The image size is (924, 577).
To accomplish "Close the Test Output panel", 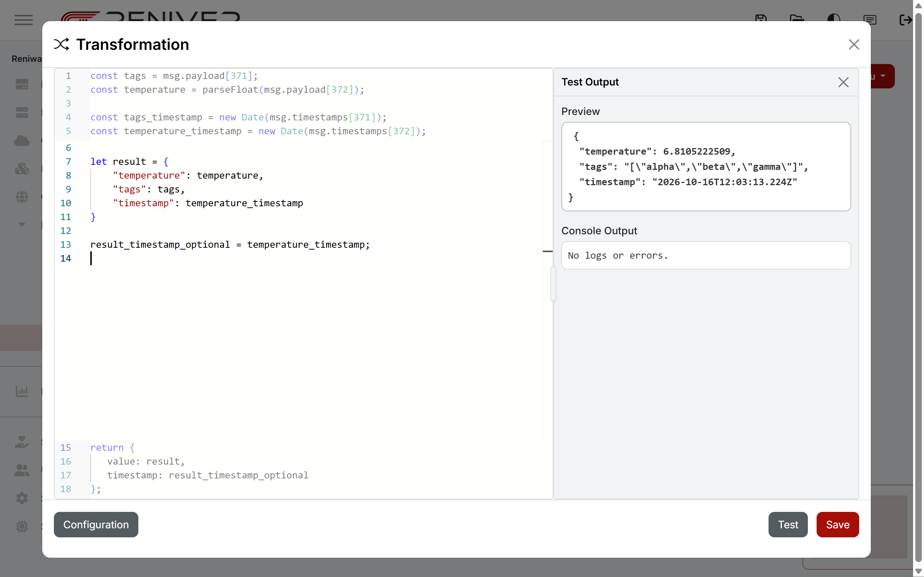I will point(843,82).
